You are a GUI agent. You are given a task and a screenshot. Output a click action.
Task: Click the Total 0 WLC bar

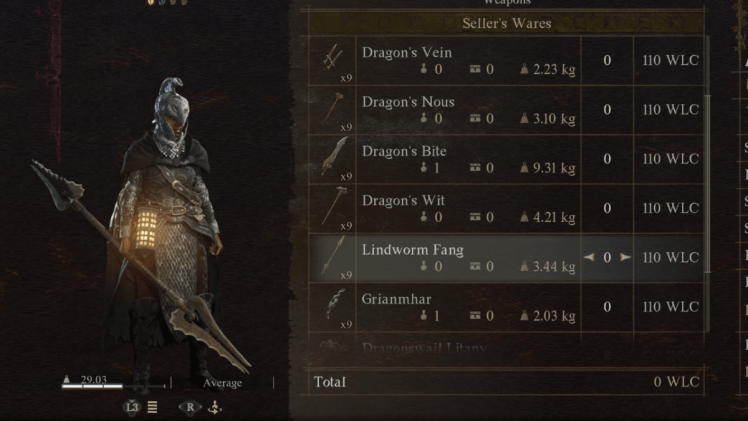(x=506, y=382)
